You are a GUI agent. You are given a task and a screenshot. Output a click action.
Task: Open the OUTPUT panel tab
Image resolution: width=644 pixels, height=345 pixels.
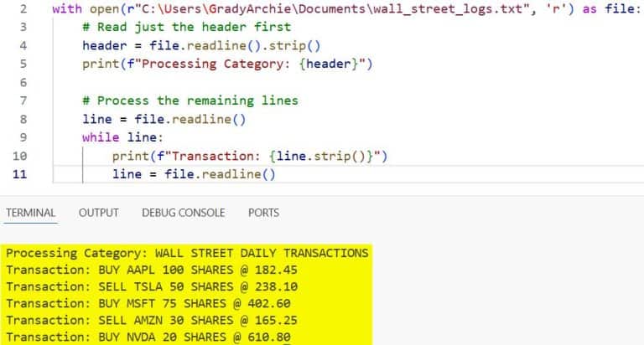[x=99, y=213]
